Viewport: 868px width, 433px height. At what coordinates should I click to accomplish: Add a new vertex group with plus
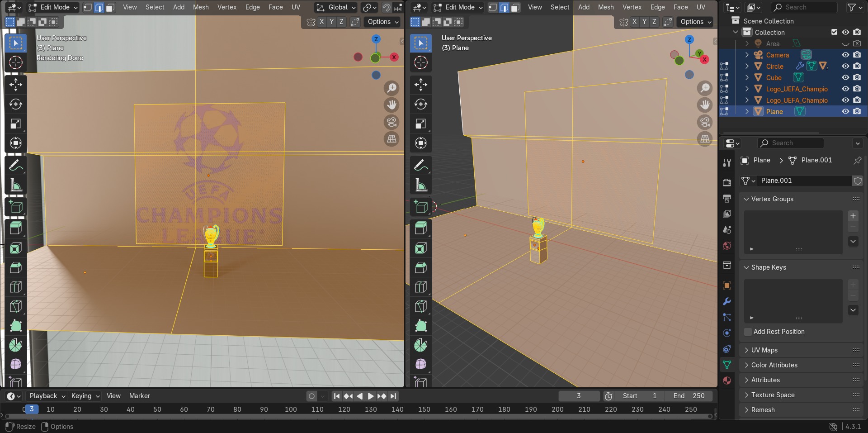point(853,216)
